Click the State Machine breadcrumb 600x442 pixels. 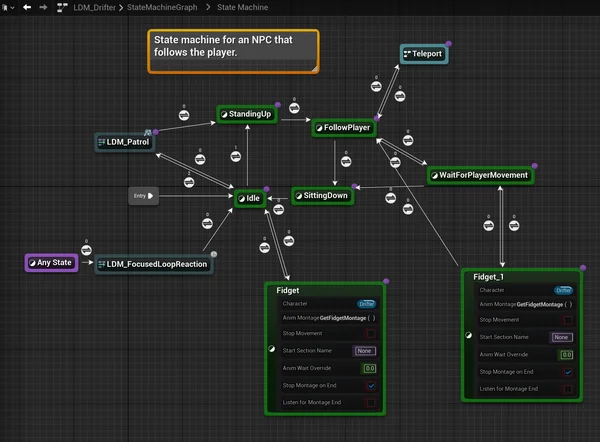[x=243, y=7]
